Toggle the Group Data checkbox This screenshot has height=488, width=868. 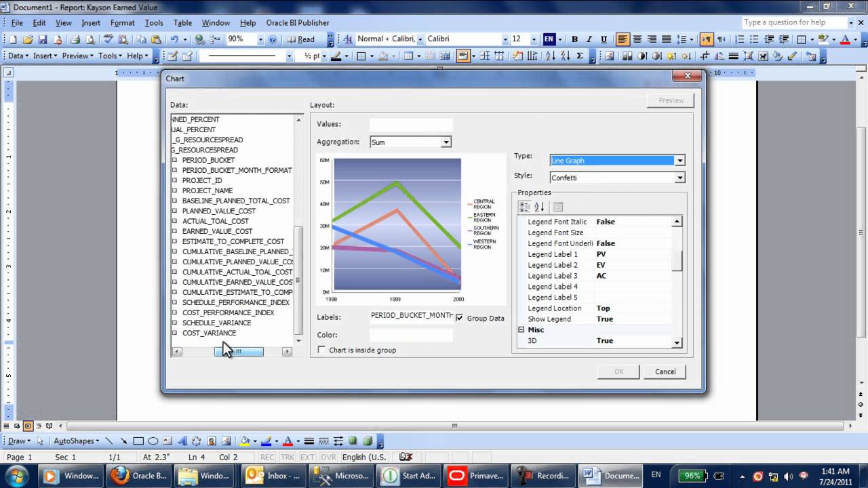coord(460,318)
